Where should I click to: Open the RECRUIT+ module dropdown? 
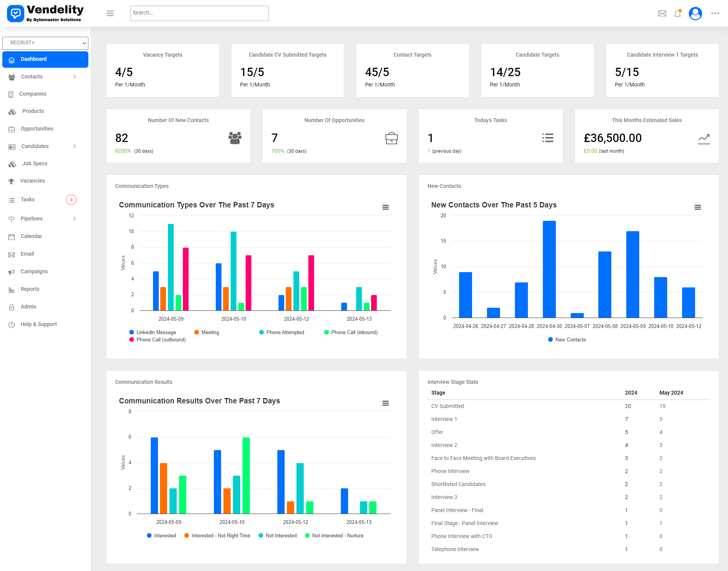(x=45, y=43)
